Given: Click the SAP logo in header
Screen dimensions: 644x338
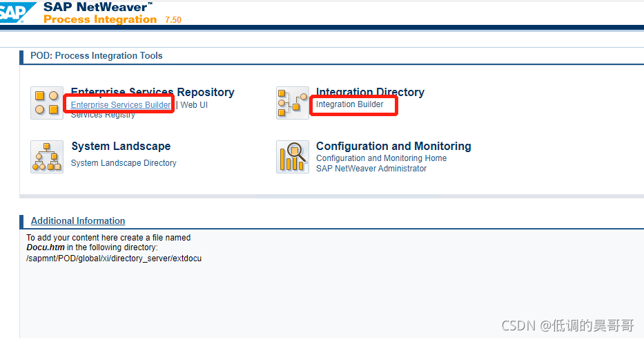Looking at the screenshot, I should tap(17, 12).
